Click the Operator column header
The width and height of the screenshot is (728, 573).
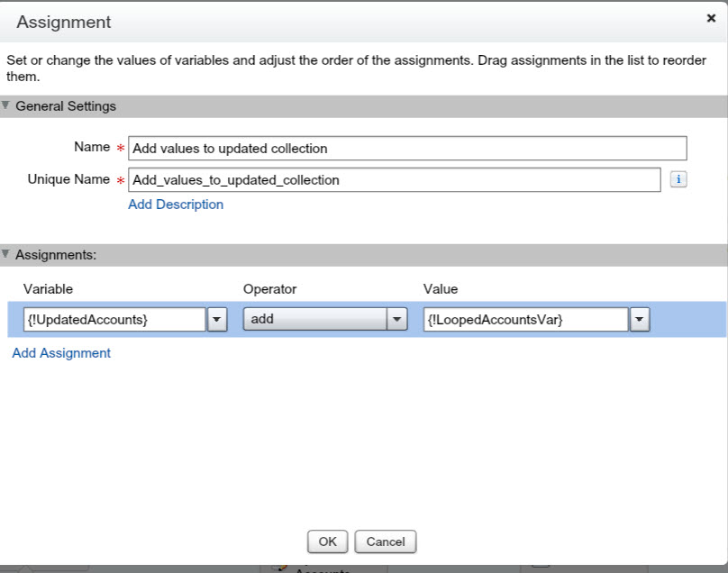[x=269, y=289]
